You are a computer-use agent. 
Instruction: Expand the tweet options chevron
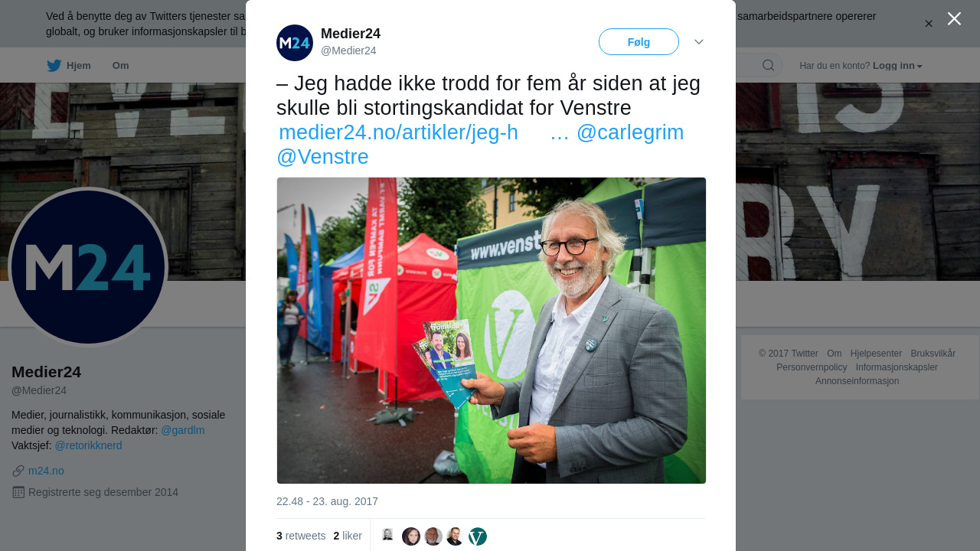[x=699, y=42]
